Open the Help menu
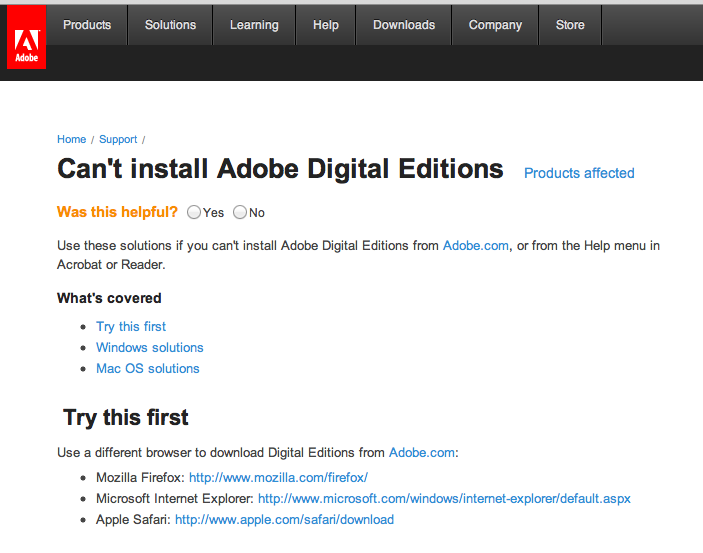Viewport: 703px width, 553px height. point(326,25)
